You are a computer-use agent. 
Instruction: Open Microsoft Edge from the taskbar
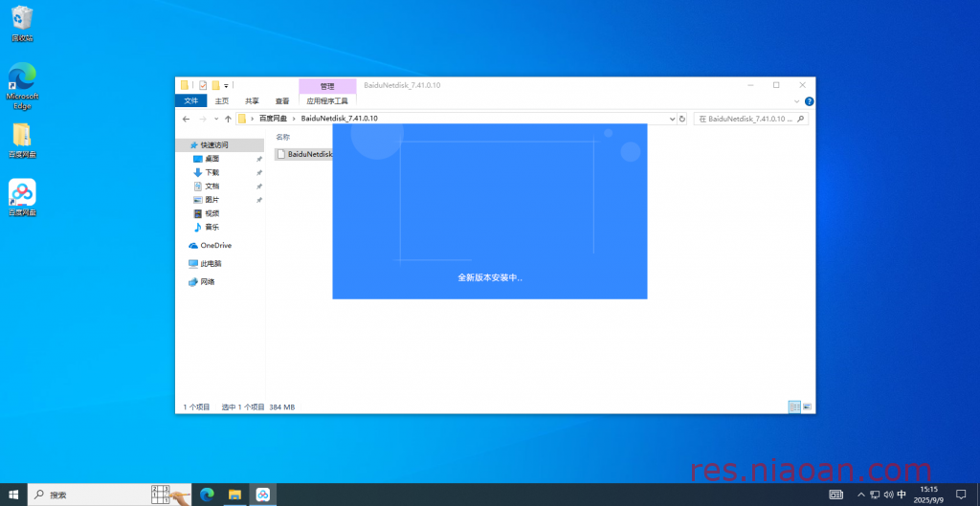pos(207,495)
